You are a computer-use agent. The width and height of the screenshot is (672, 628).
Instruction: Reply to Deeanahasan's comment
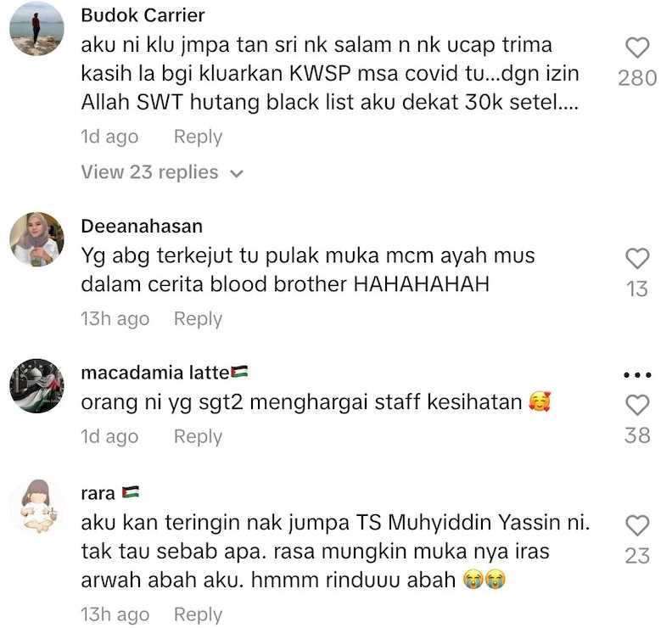point(198,319)
